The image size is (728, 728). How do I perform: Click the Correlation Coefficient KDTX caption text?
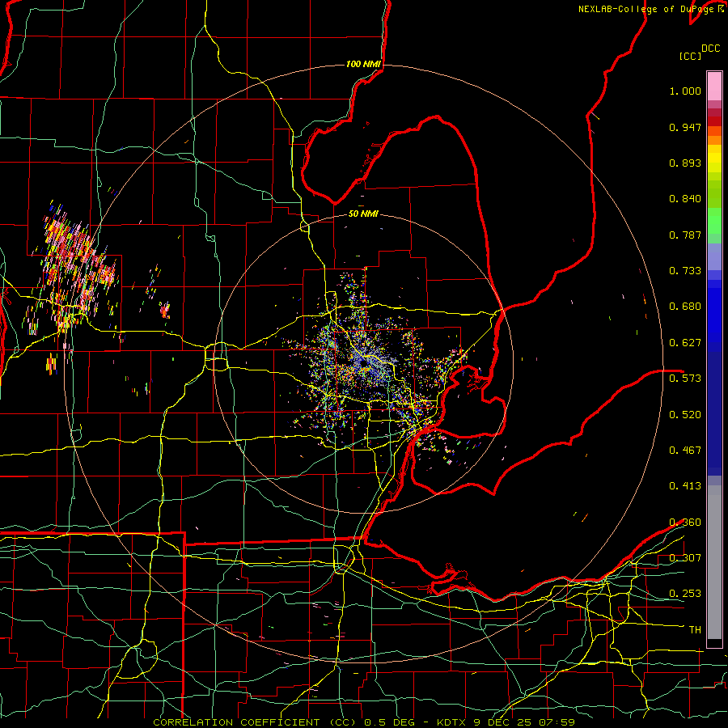point(364,722)
